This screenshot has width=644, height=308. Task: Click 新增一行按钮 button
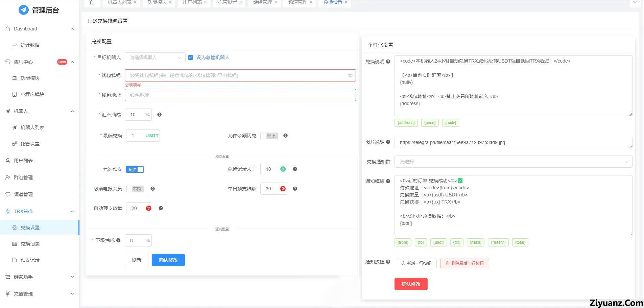coord(416,263)
